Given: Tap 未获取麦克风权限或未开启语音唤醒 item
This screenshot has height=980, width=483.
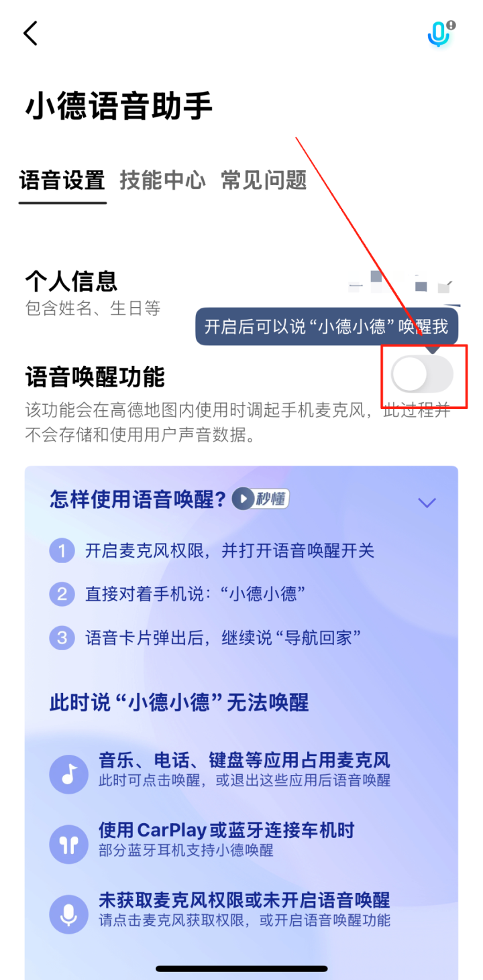Looking at the screenshot, I should tap(244, 908).
